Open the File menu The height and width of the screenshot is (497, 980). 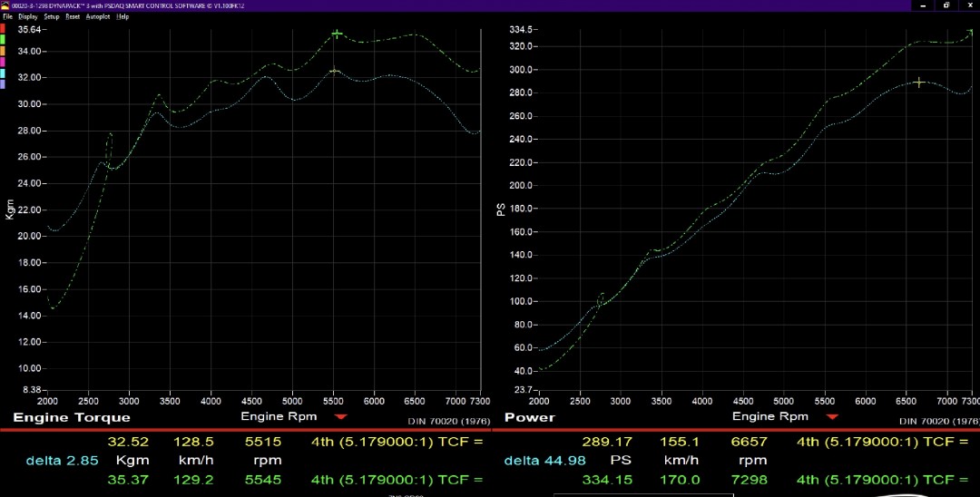7,16
